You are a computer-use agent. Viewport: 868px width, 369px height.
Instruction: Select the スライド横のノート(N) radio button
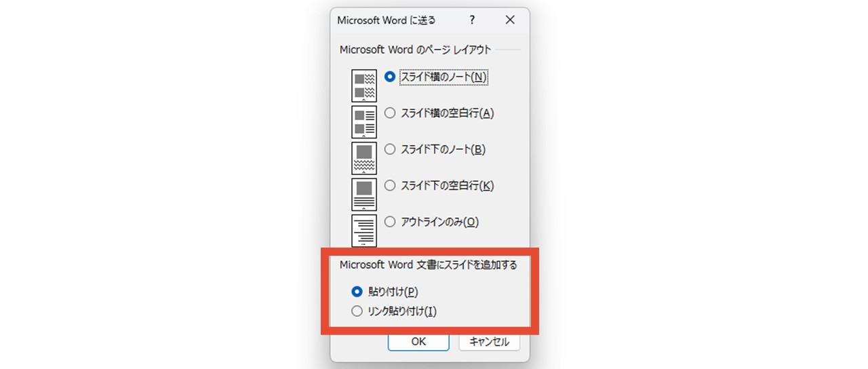(436, 77)
